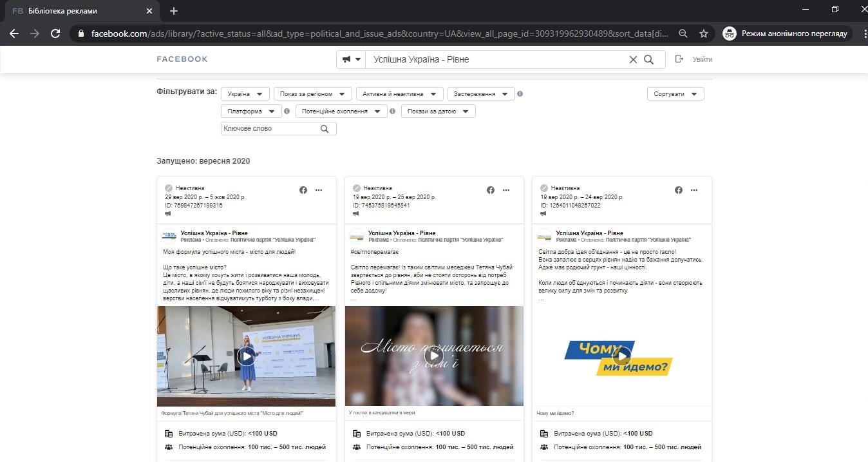Bookmark this page with the star icon
Image resolution: width=868 pixels, height=462 pixels.
[x=704, y=34]
